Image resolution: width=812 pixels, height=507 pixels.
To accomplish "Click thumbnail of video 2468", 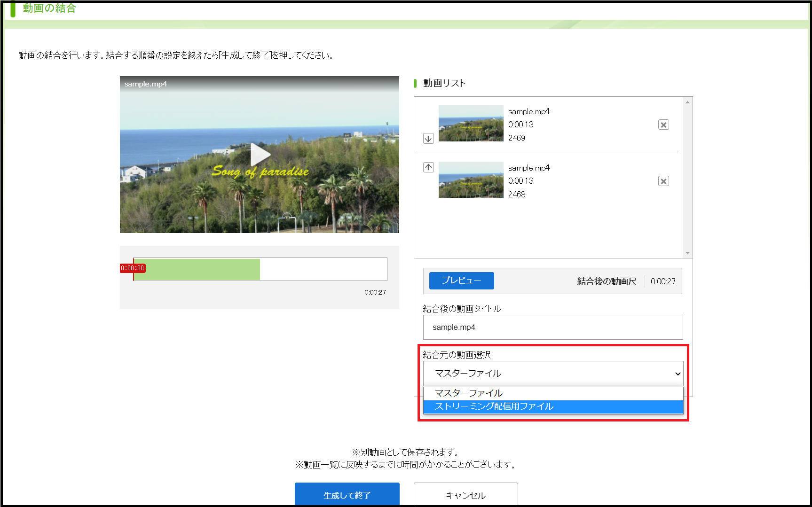I will [x=471, y=180].
